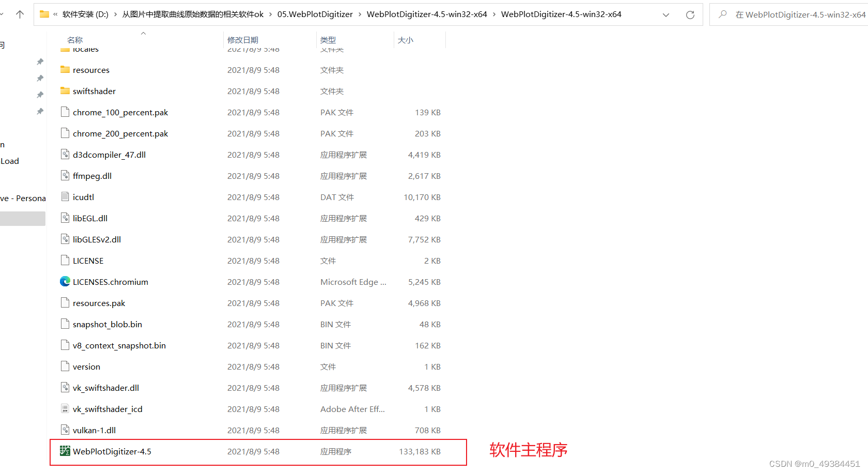Select chrome_100_percent.pak file icon

(65, 112)
